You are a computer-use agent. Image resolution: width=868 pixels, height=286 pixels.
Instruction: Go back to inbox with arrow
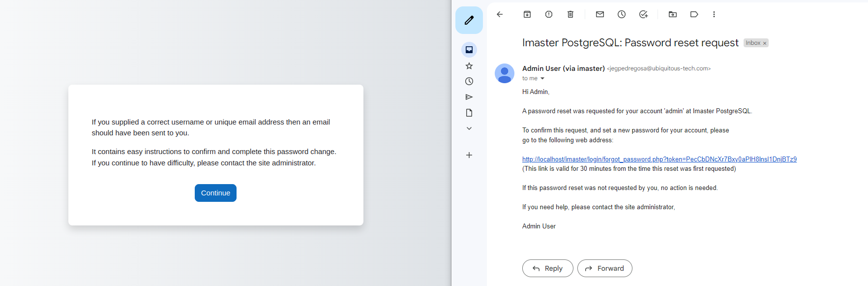coord(500,14)
